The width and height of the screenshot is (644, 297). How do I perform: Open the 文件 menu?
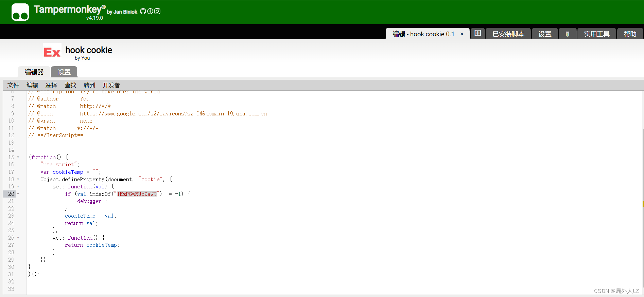(13, 85)
